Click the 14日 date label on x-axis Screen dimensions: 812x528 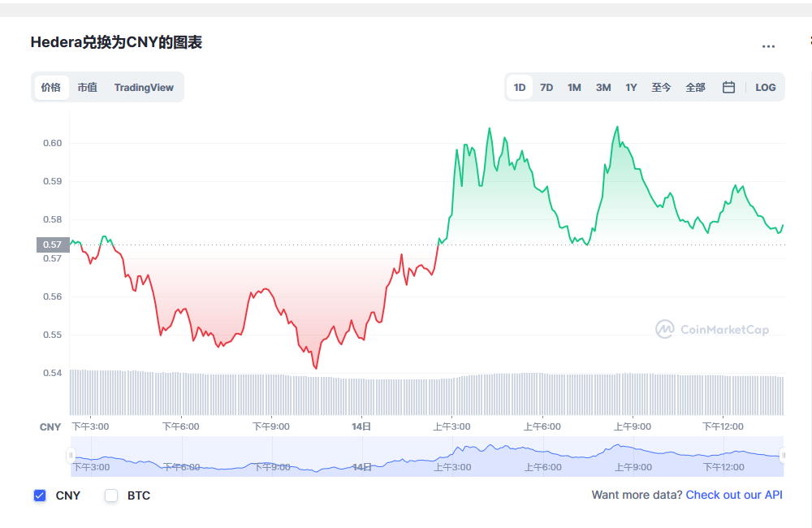[x=361, y=426]
